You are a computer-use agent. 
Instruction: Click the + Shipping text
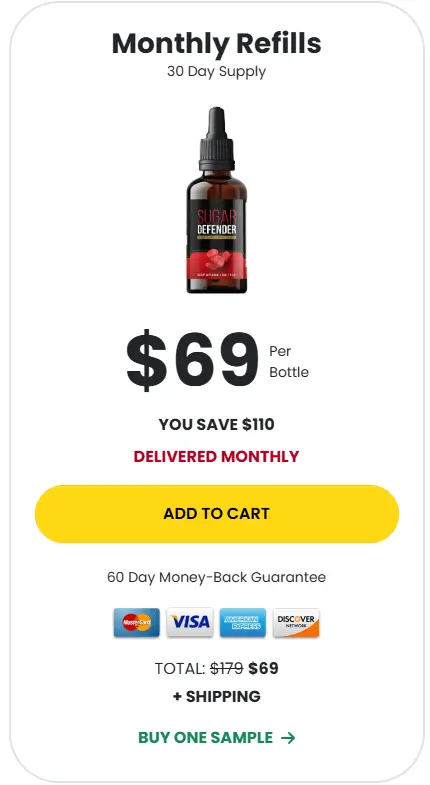[217, 696]
